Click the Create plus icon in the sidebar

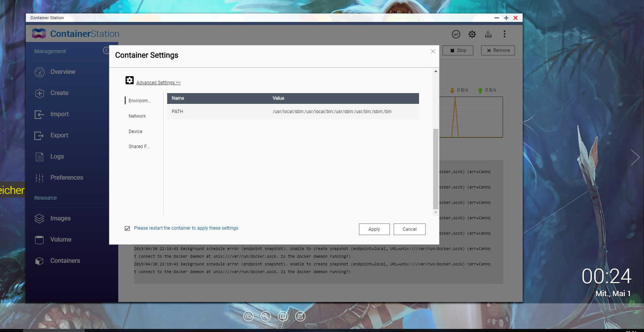(40, 93)
